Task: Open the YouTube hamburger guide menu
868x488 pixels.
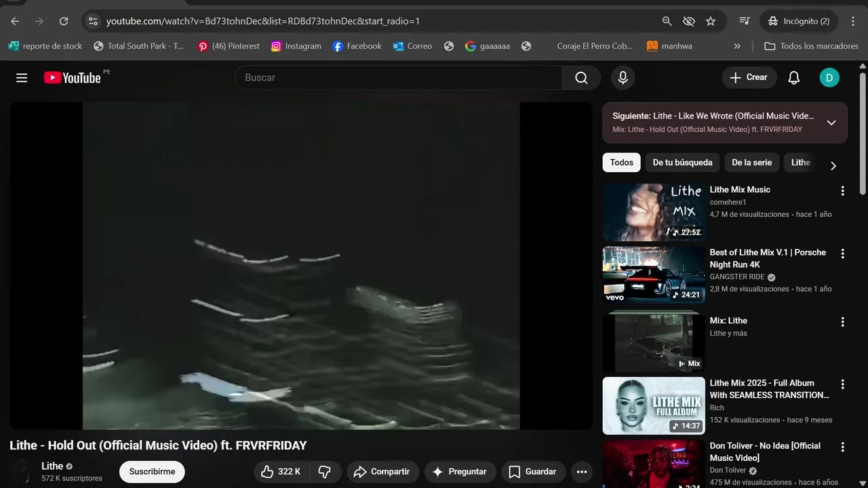Action: coord(22,78)
